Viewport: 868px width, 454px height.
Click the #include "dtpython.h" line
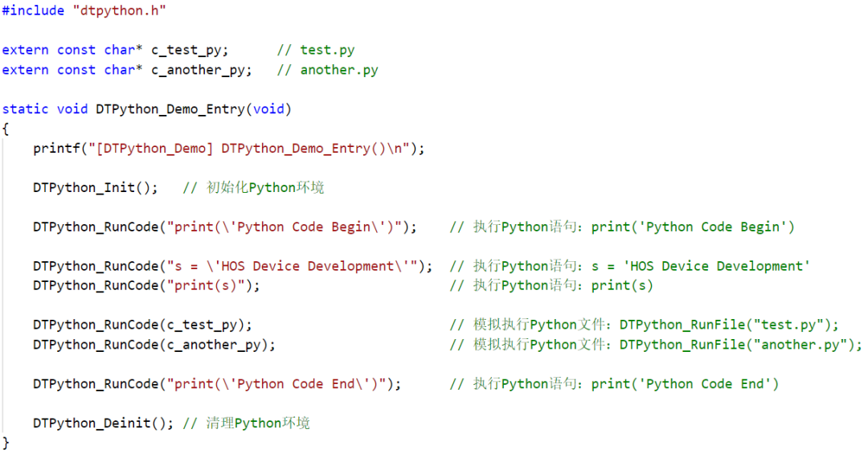(x=84, y=10)
